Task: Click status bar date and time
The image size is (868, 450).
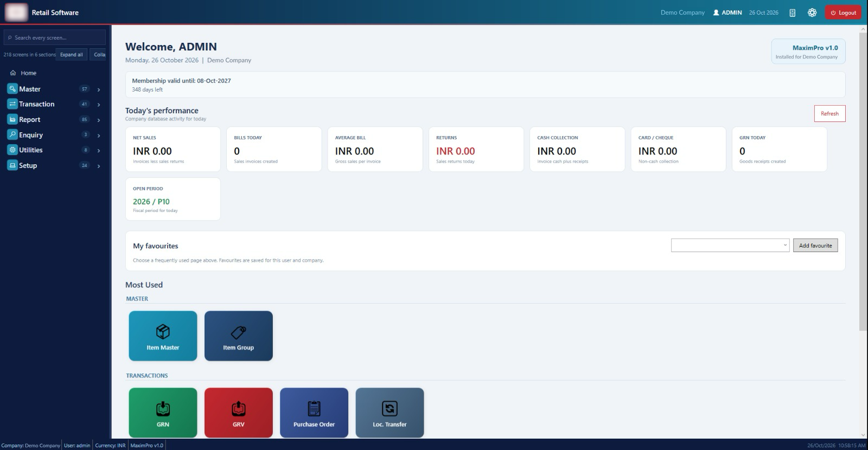Action: (x=836, y=446)
